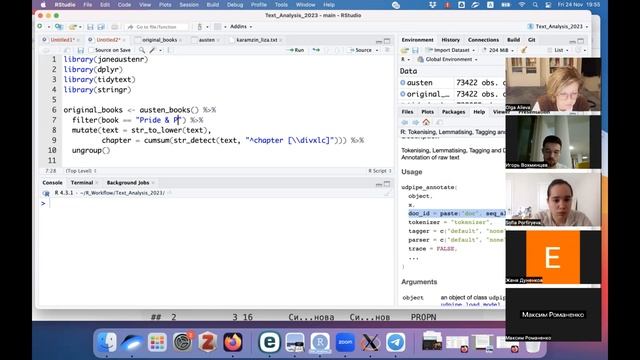The image size is (640, 360).
Task: Switch to the Untitled1 editor tab
Action: [62, 40]
